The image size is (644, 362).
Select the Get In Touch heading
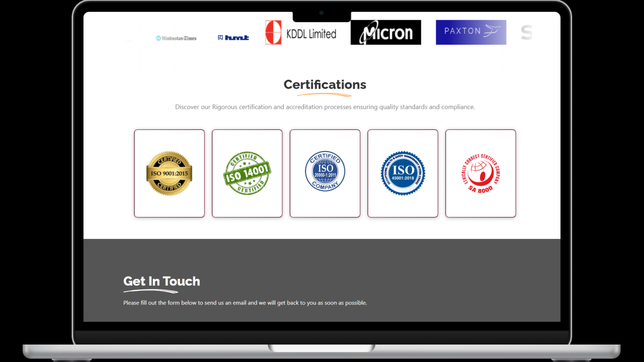[x=162, y=281]
